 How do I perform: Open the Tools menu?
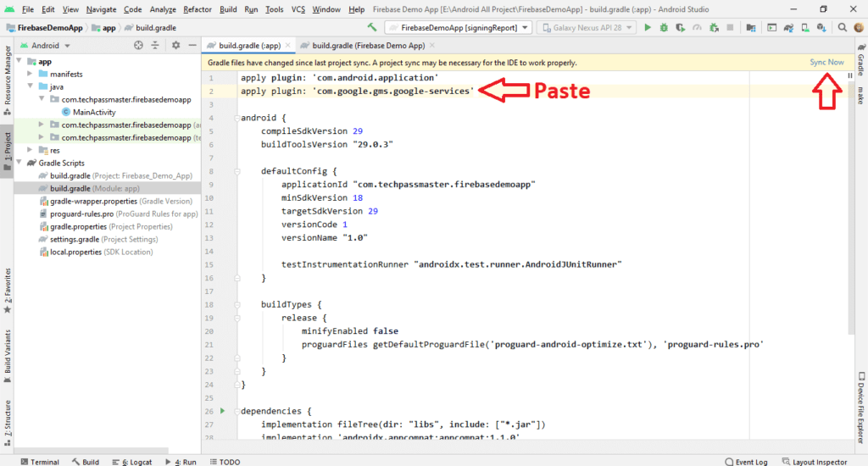click(274, 9)
